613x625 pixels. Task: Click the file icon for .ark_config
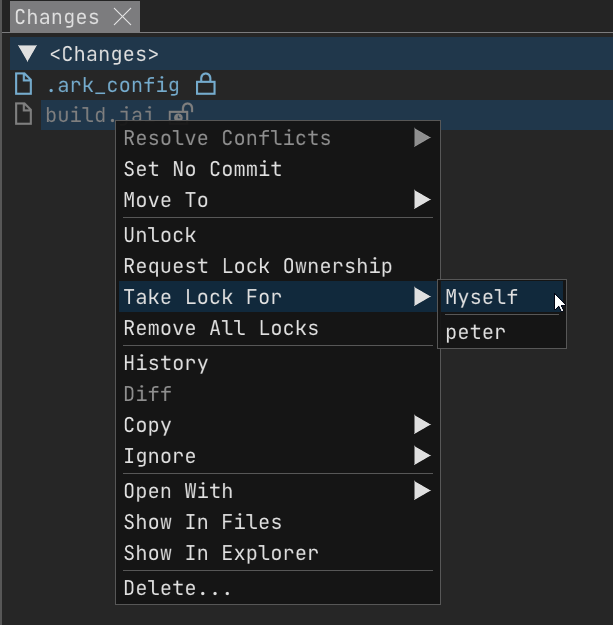(24, 84)
